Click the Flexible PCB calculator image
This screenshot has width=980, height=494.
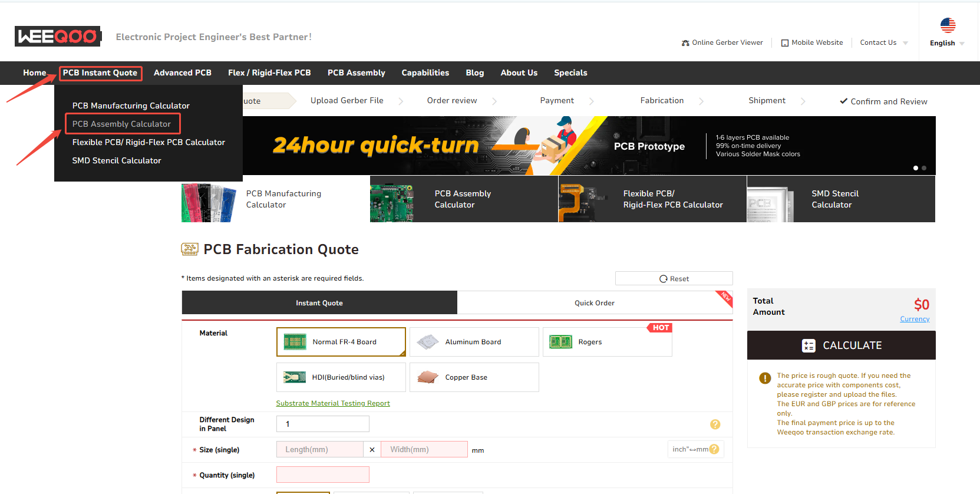pyautogui.click(x=580, y=199)
